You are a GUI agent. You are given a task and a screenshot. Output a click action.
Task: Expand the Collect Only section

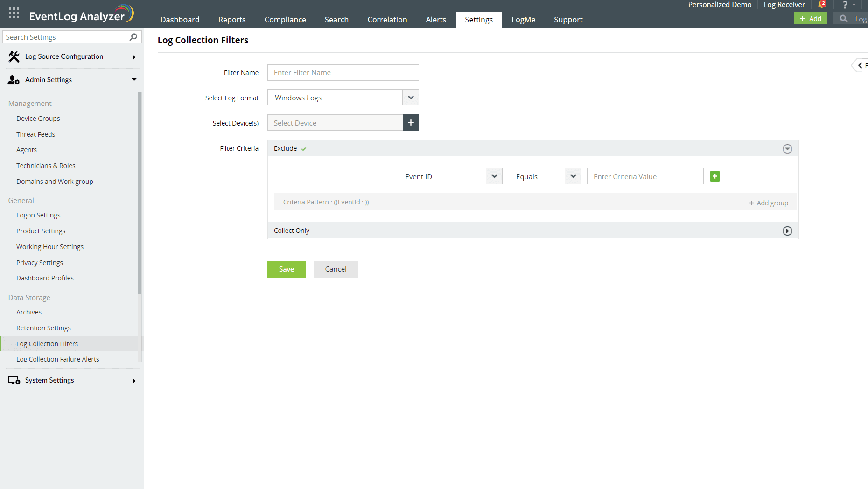[787, 231]
